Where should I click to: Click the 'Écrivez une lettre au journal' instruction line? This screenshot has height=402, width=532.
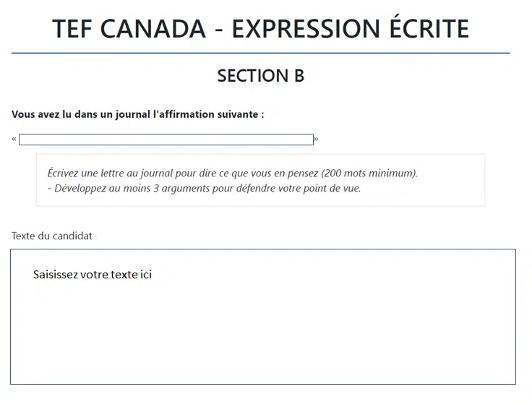point(233,173)
